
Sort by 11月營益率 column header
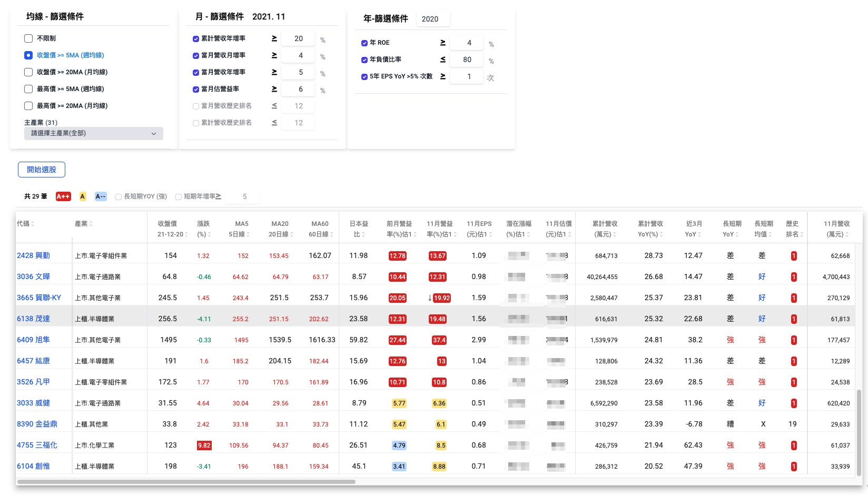(x=441, y=229)
